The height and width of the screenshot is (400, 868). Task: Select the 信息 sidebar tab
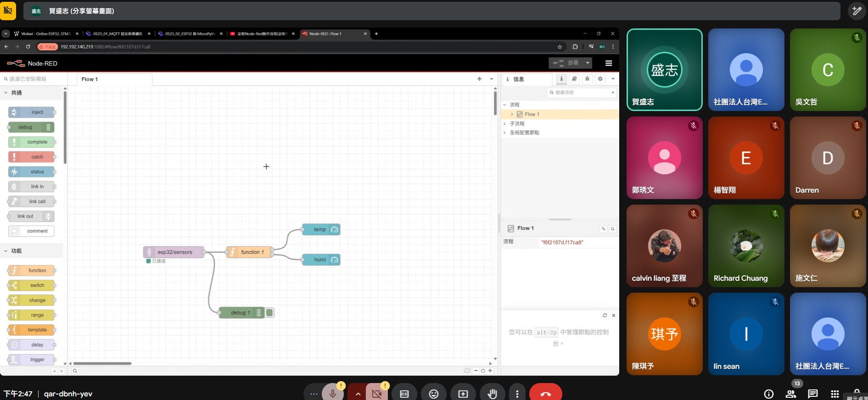pyautogui.click(x=527, y=79)
